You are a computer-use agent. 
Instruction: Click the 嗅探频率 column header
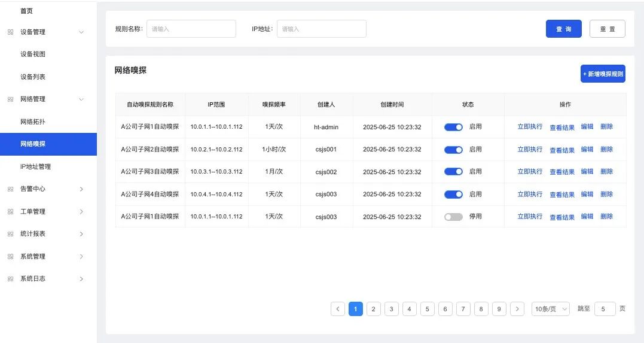tap(274, 105)
